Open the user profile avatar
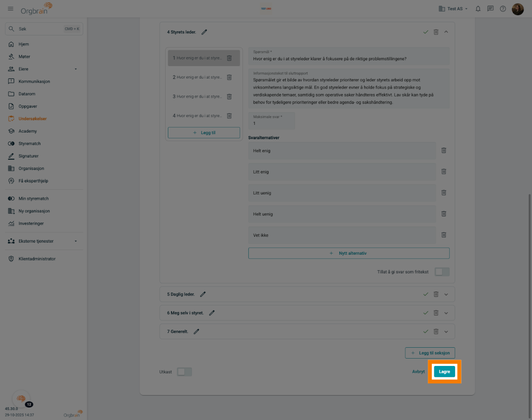The image size is (532, 420). click(x=518, y=9)
